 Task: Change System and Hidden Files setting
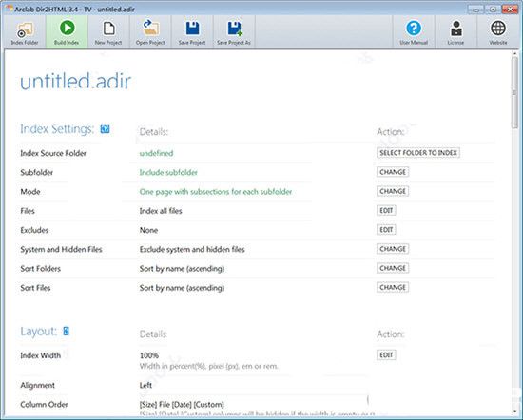[x=393, y=249]
